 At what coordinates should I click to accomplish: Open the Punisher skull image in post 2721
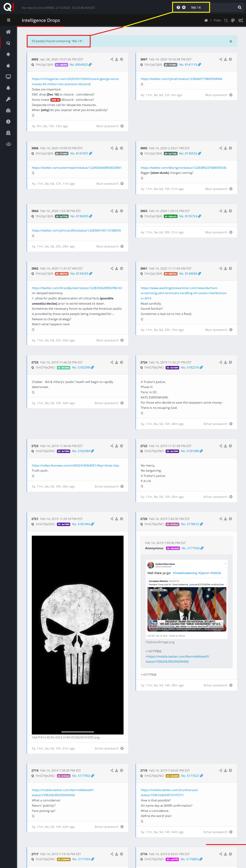pyautogui.click(x=77, y=635)
